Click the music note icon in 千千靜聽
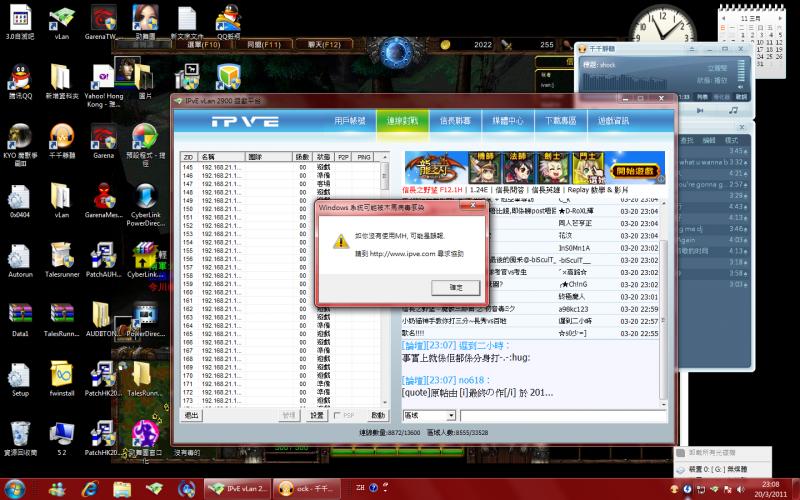 [x=733, y=110]
